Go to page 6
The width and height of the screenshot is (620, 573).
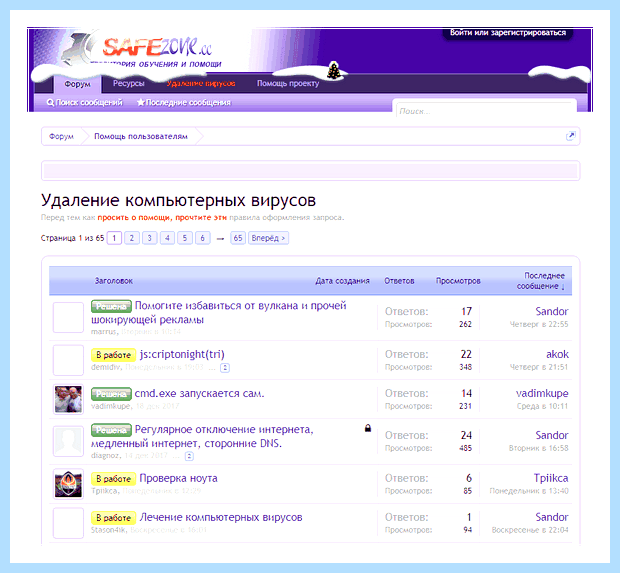click(x=202, y=238)
